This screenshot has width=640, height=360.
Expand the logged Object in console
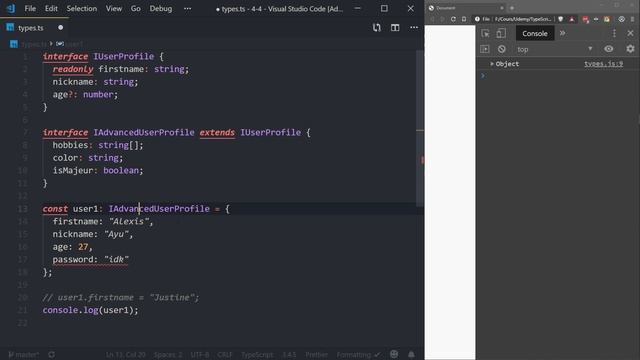point(492,64)
